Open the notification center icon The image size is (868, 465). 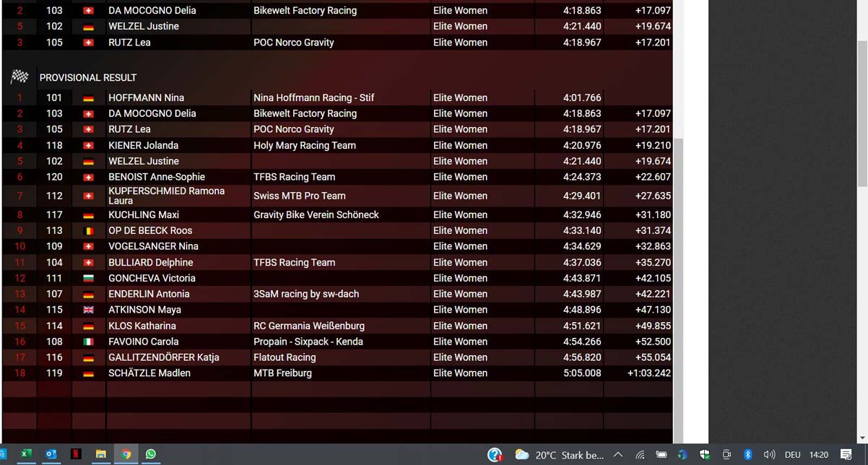(x=846, y=455)
